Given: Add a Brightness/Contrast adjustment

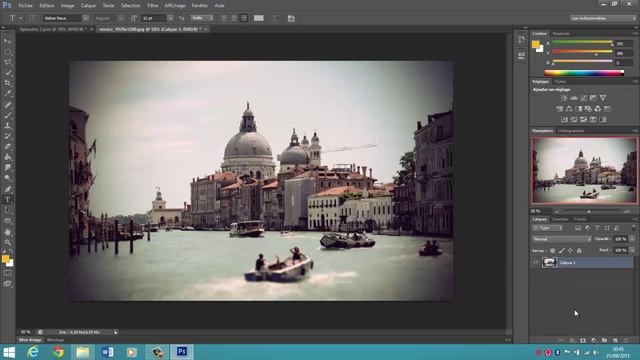Looking at the screenshot, I should click(x=564, y=98).
